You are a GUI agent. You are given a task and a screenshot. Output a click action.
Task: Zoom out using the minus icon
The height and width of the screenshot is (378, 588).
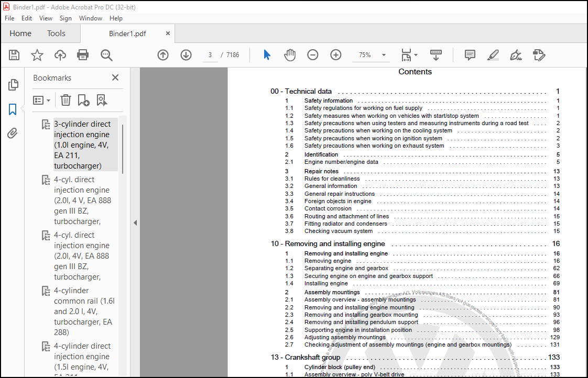pyautogui.click(x=313, y=55)
